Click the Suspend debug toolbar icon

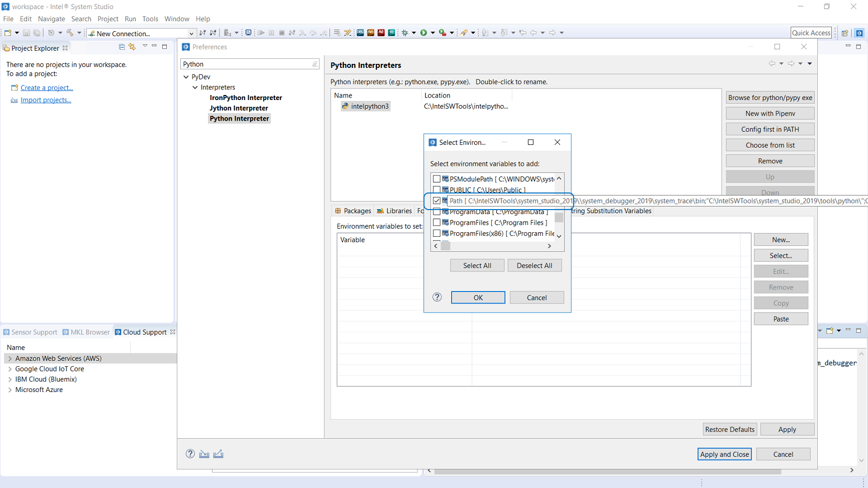pos(271,33)
